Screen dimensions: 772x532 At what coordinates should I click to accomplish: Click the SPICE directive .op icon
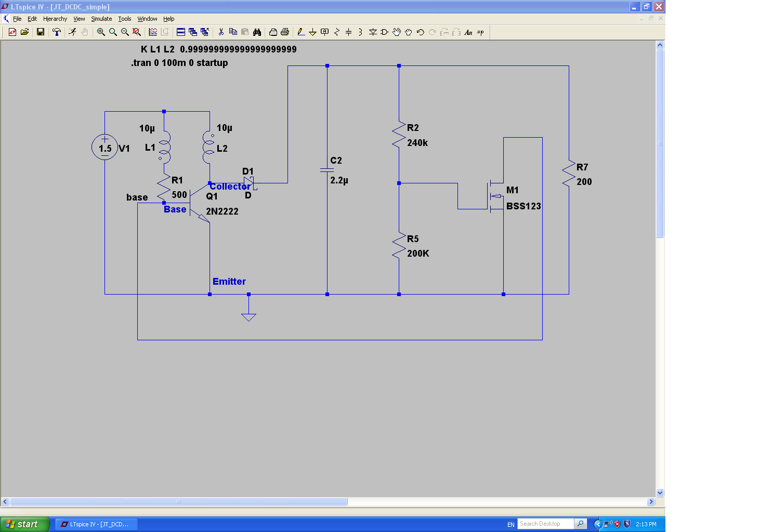pos(480,32)
